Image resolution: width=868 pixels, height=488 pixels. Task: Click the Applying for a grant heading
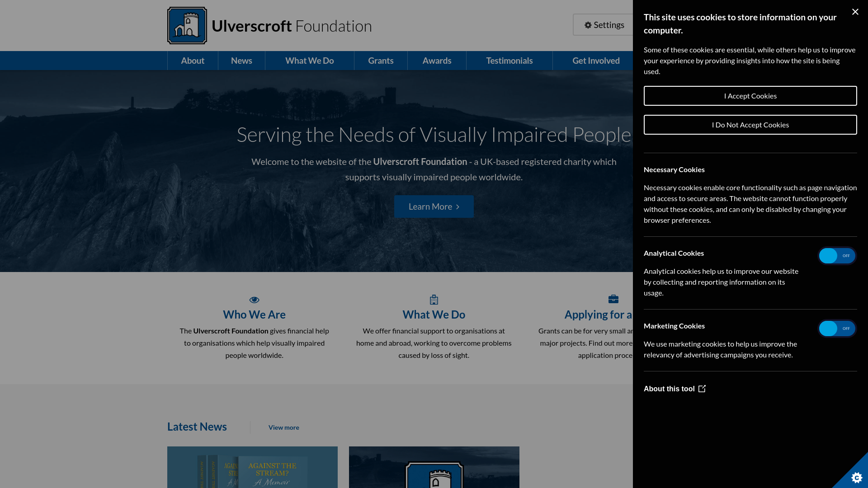599,314
